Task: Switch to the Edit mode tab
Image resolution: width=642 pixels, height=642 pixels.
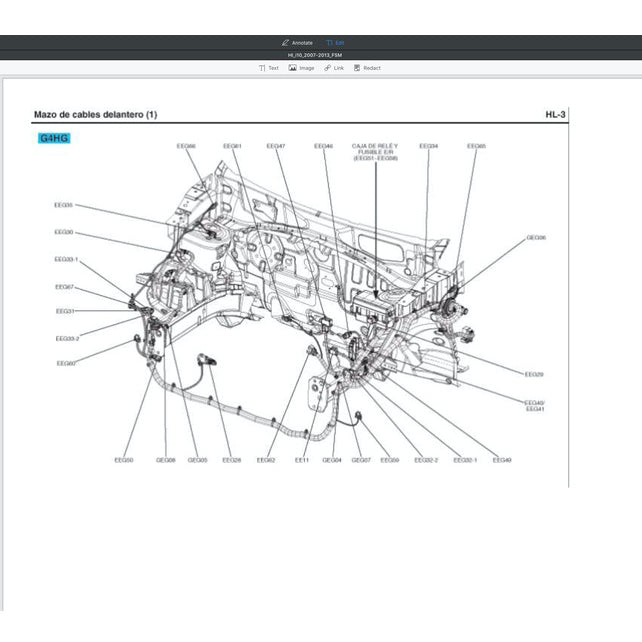Action: [336, 43]
